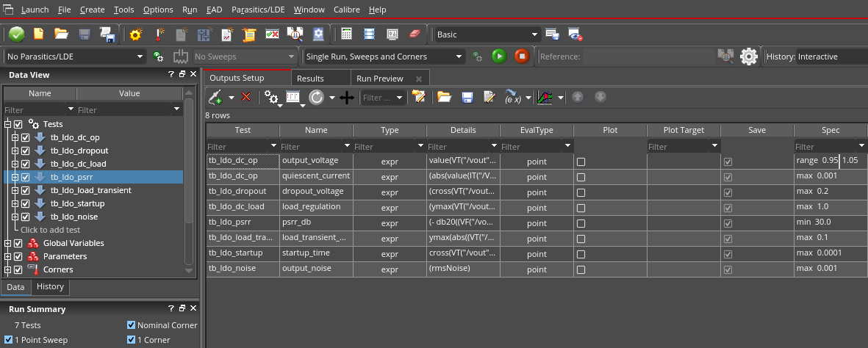The width and height of the screenshot is (868, 348).
Task: Open the Parasitics/LDE menu
Action: (x=259, y=10)
